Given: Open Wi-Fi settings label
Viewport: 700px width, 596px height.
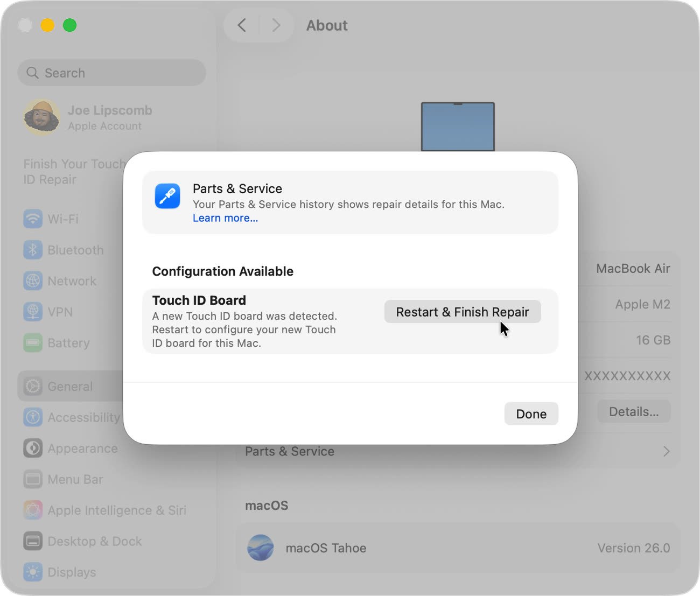Looking at the screenshot, I should point(63,219).
